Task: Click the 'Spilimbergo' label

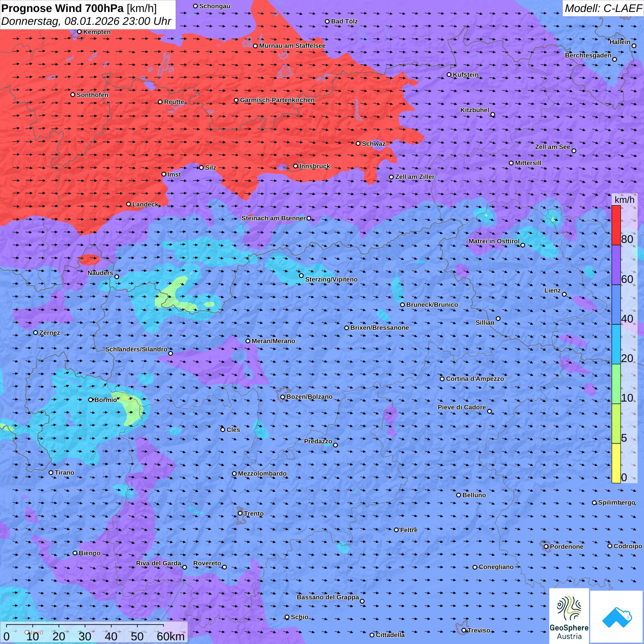Action: tap(616, 502)
